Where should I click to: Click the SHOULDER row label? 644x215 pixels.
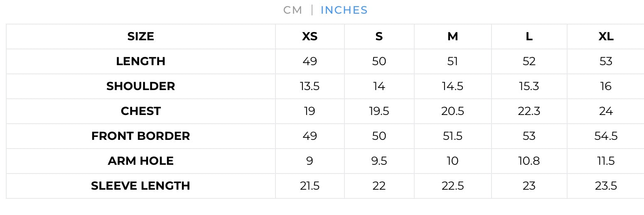(140, 86)
